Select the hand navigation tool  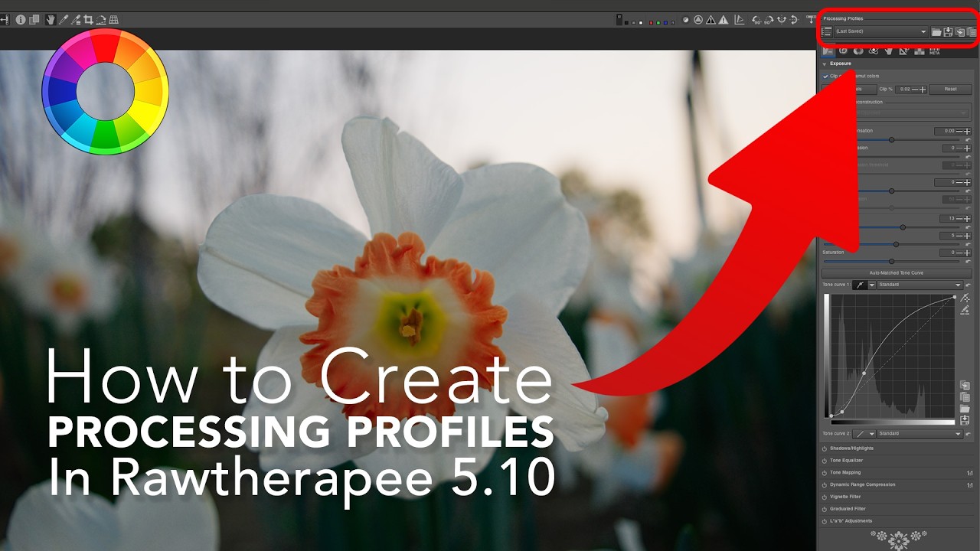(51, 19)
